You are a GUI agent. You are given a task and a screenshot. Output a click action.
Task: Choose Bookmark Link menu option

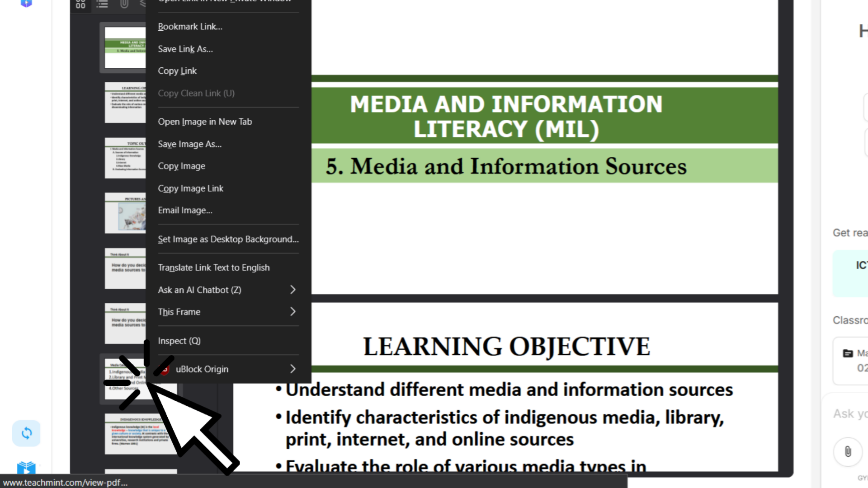[x=190, y=27]
